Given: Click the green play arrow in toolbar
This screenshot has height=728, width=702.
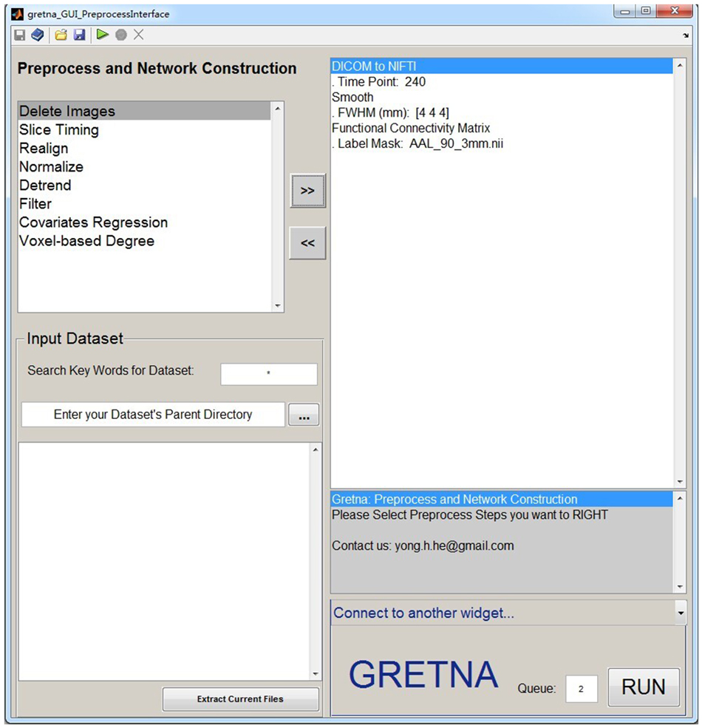Looking at the screenshot, I should point(102,34).
